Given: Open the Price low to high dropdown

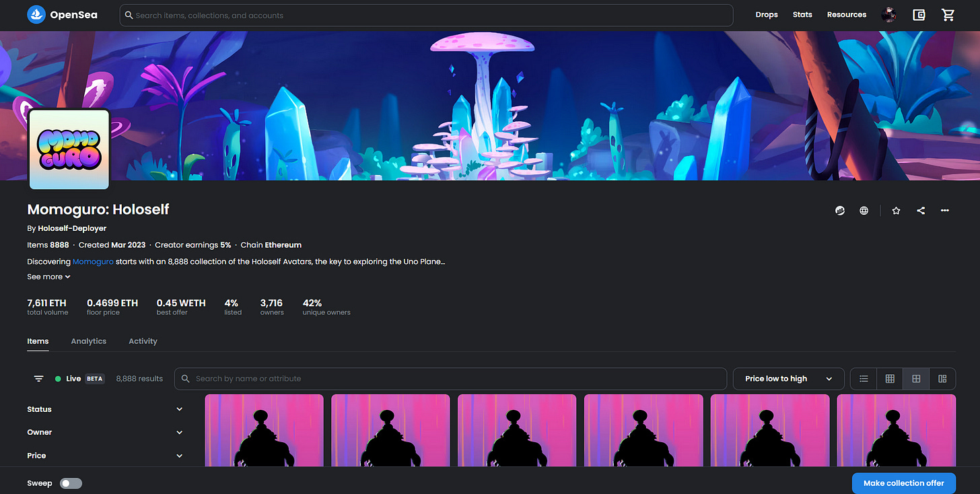Looking at the screenshot, I should (x=788, y=379).
